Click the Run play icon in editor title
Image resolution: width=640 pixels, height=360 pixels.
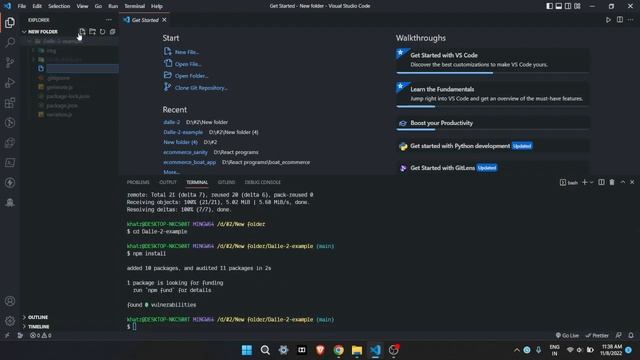pyautogui.click(x=608, y=20)
